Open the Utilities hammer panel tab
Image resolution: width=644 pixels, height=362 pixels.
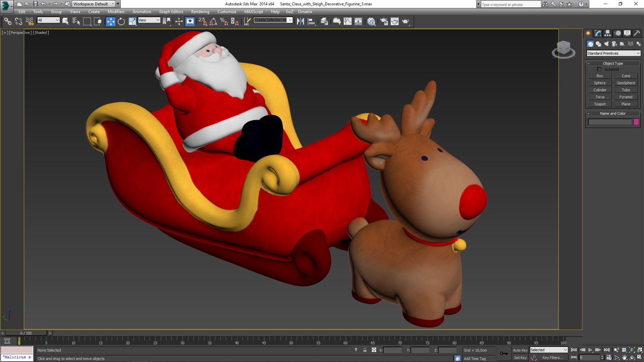point(637,33)
